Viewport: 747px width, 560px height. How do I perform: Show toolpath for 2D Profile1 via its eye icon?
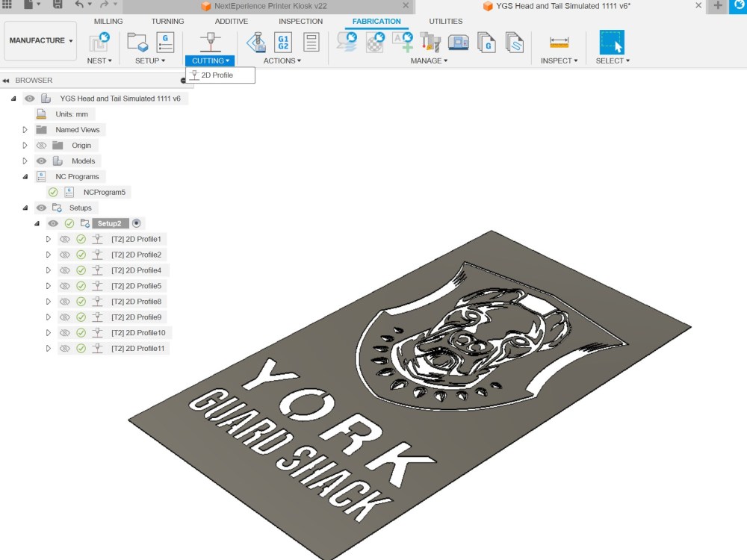click(65, 239)
